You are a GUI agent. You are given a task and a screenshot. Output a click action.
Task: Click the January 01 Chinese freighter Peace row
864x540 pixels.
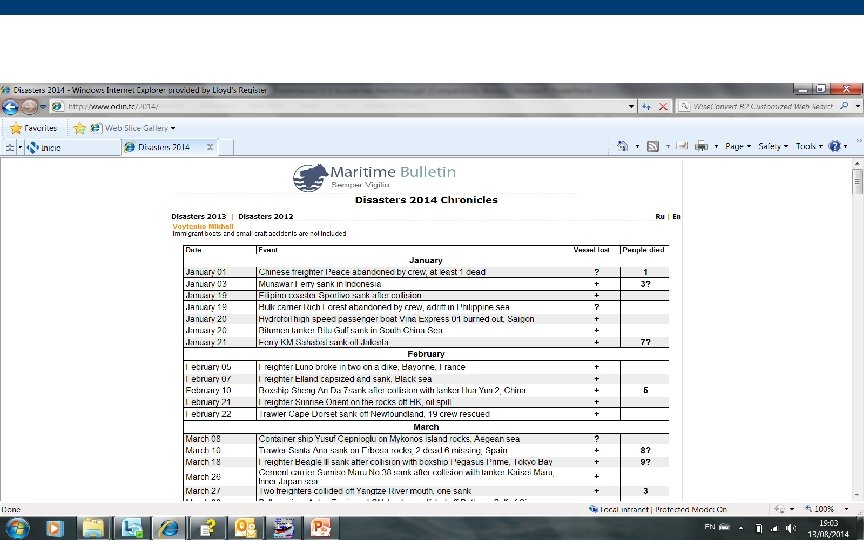click(x=426, y=272)
